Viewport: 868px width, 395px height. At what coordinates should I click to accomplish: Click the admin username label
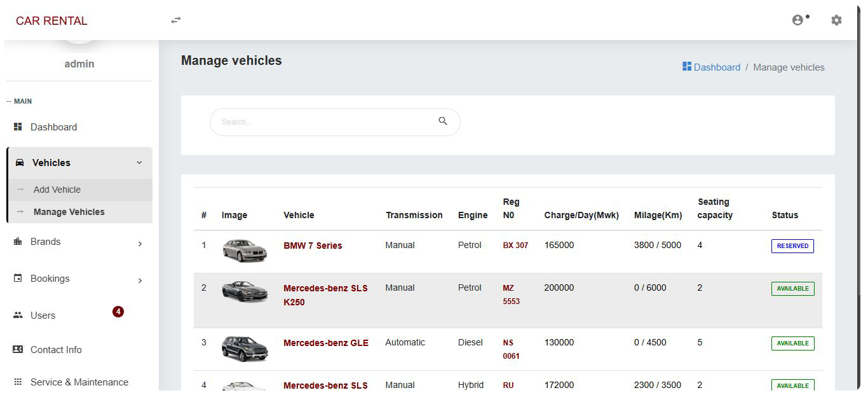click(x=79, y=64)
